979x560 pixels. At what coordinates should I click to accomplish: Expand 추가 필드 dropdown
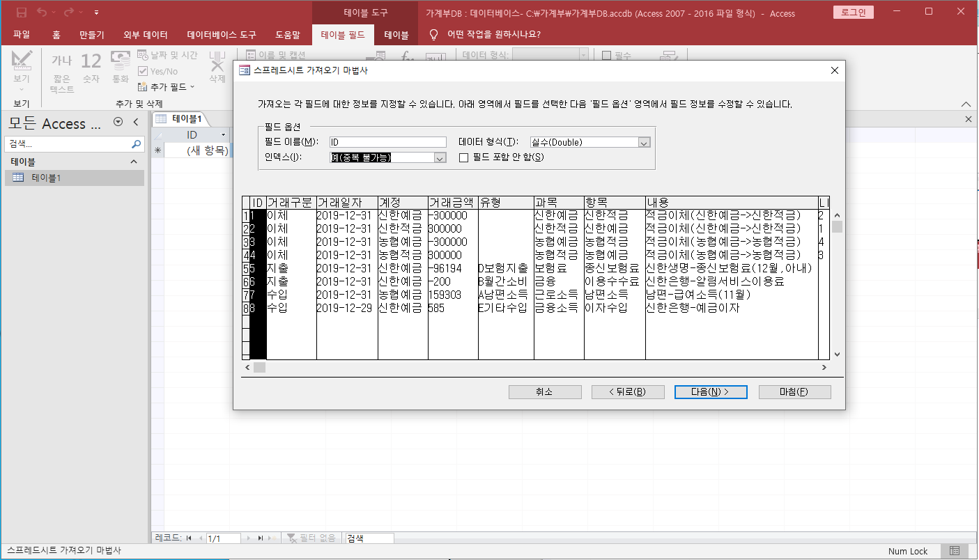tap(167, 87)
